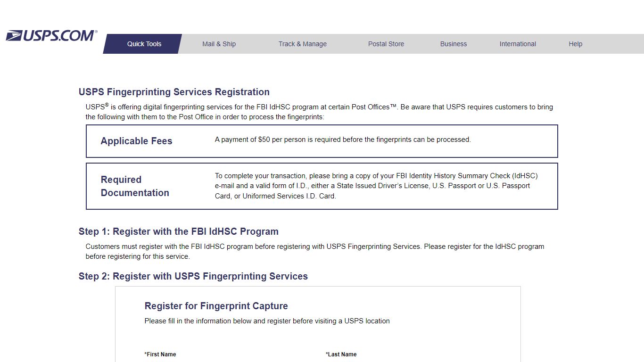Click the USPS.COM eagle logo
Image resolution: width=644 pixels, height=362 pixels.
[51, 36]
